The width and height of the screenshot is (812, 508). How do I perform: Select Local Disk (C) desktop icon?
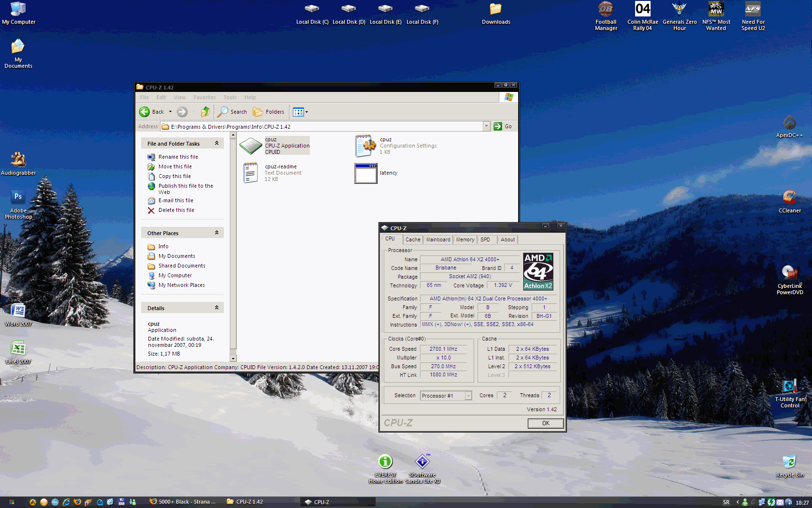(312, 14)
